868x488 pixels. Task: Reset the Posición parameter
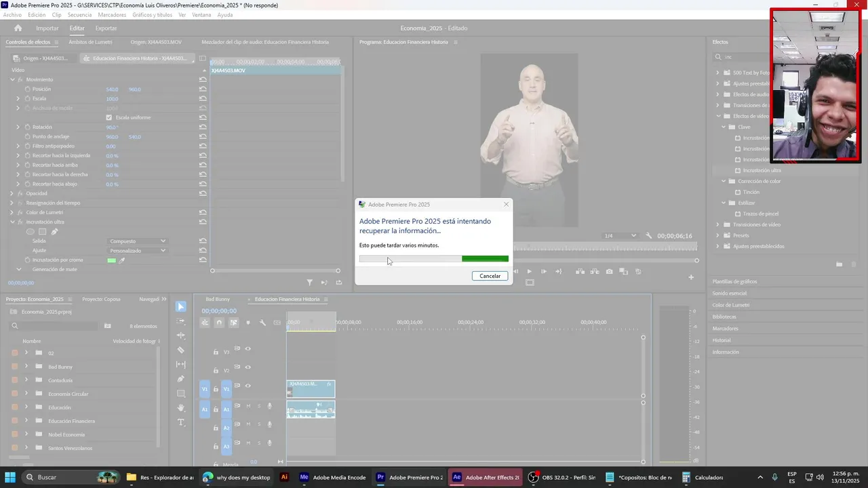(203, 89)
